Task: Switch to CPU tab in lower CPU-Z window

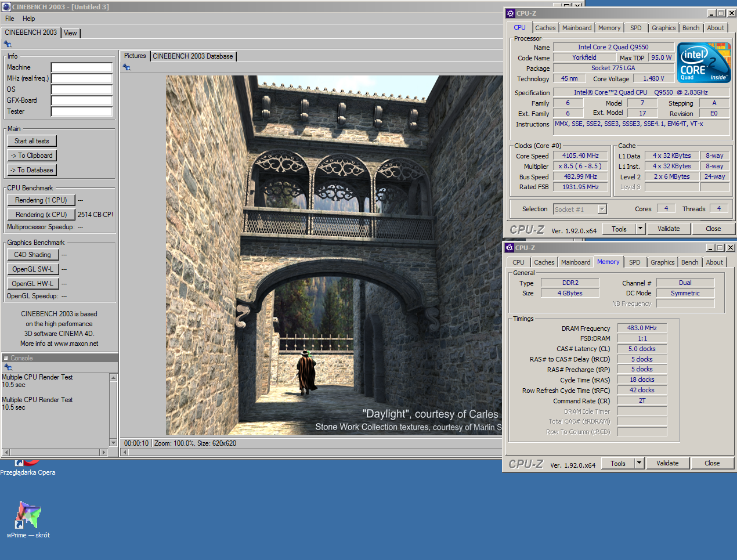Action: coord(519,262)
